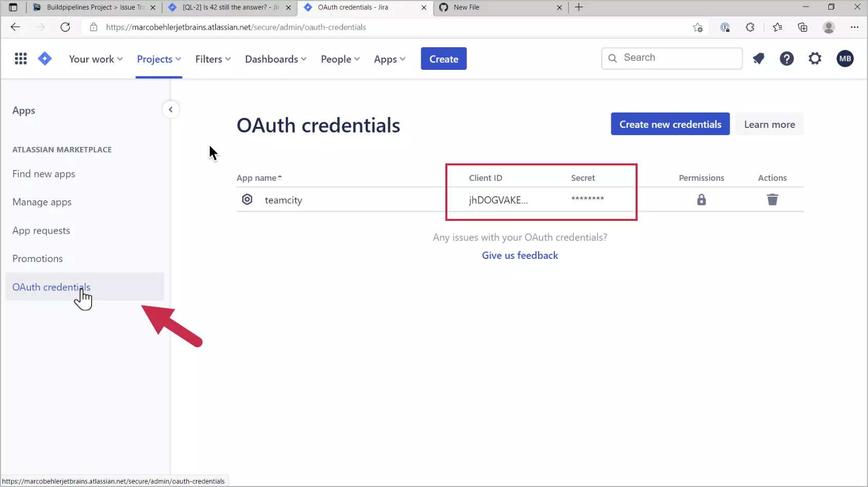Click the teamcity permissions lock icon
868x487 pixels.
[x=701, y=200]
